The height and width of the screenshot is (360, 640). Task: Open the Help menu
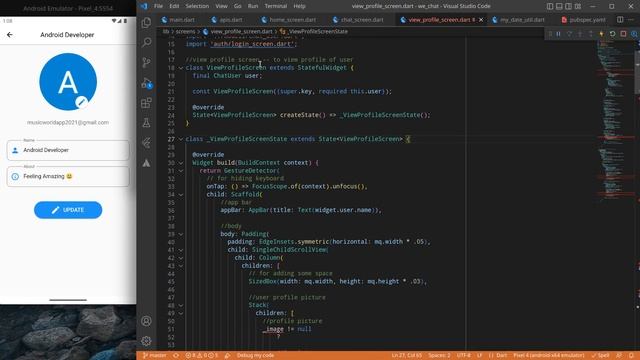point(300,6)
